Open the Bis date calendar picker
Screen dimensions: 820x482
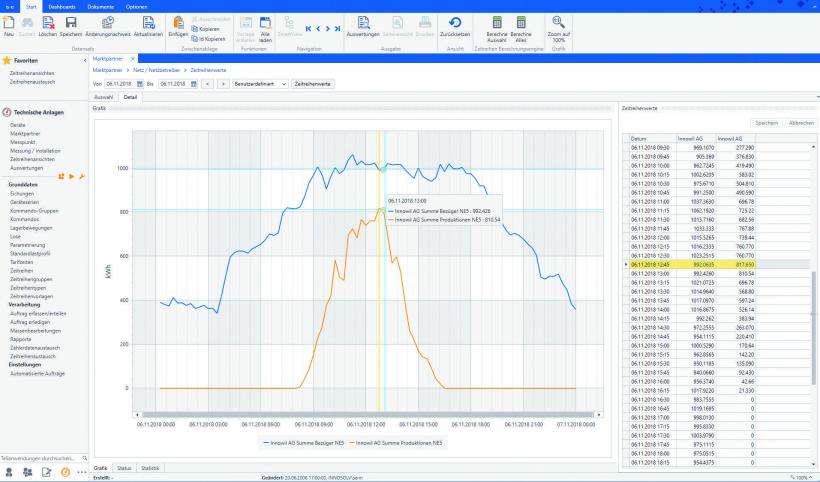click(194, 84)
